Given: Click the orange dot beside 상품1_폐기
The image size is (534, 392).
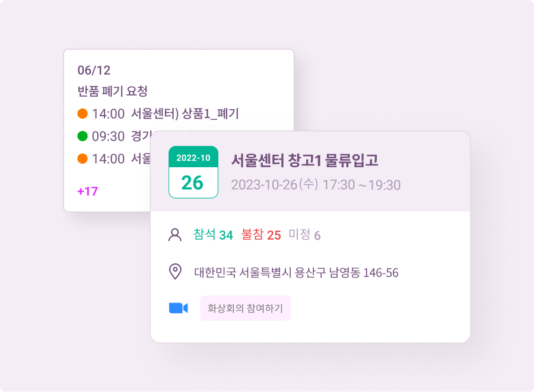Looking at the screenshot, I should pos(82,113).
